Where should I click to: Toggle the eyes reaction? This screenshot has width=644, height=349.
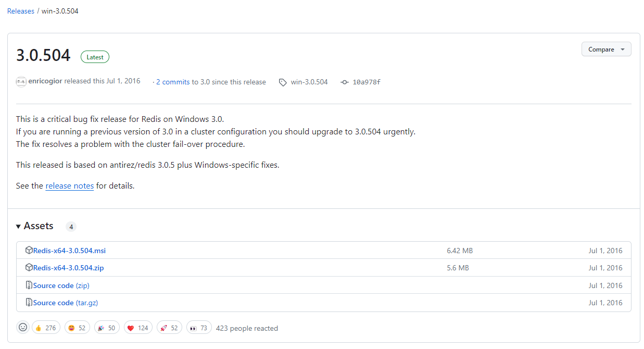point(199,327)
